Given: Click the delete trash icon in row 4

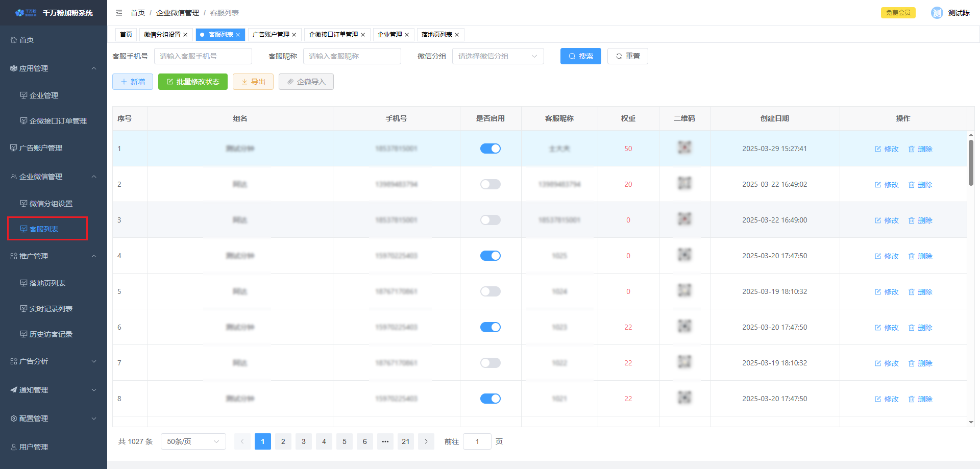Looking at the screenshot, I should (x=912, y=256).
